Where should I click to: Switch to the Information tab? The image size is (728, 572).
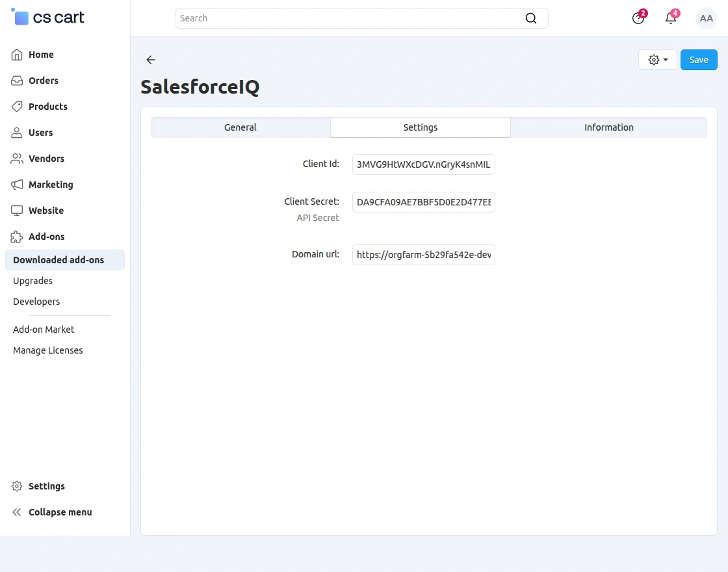point(608,127)
